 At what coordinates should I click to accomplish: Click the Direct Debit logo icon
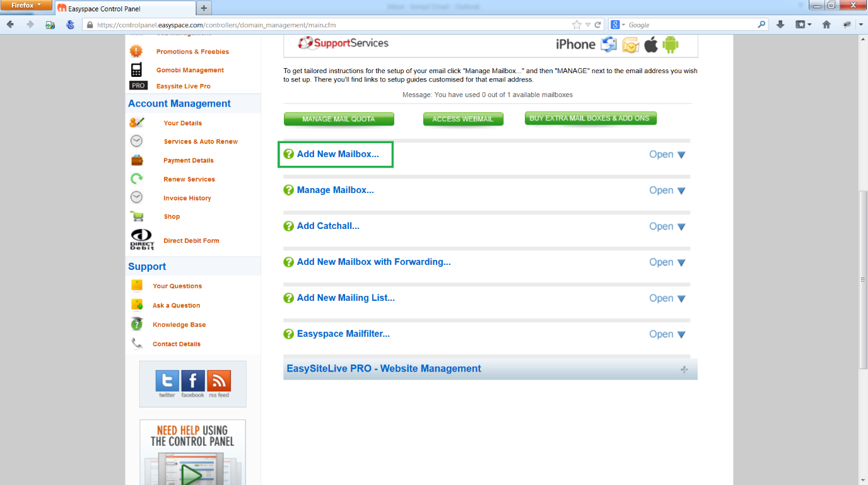141,240
